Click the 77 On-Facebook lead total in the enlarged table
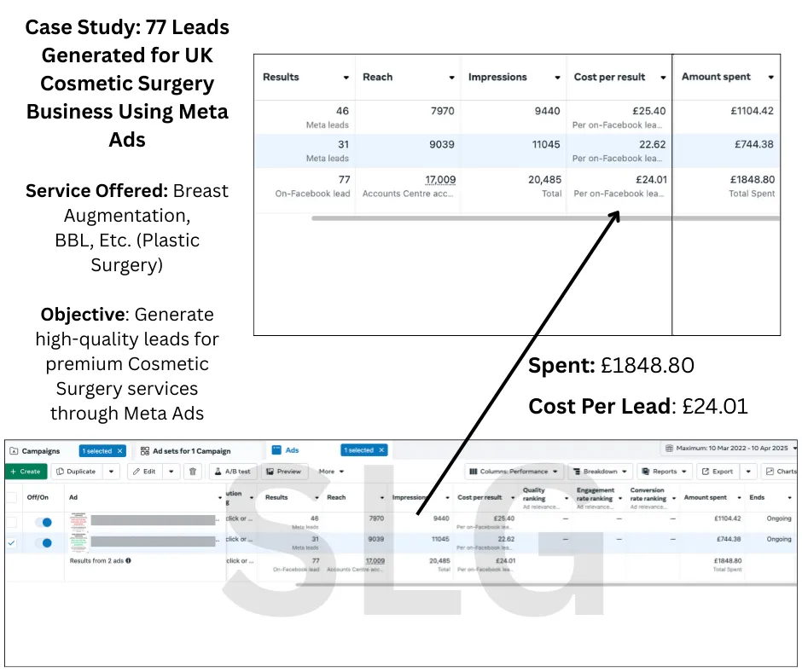 pyautogui.click(x=344, y=180)
